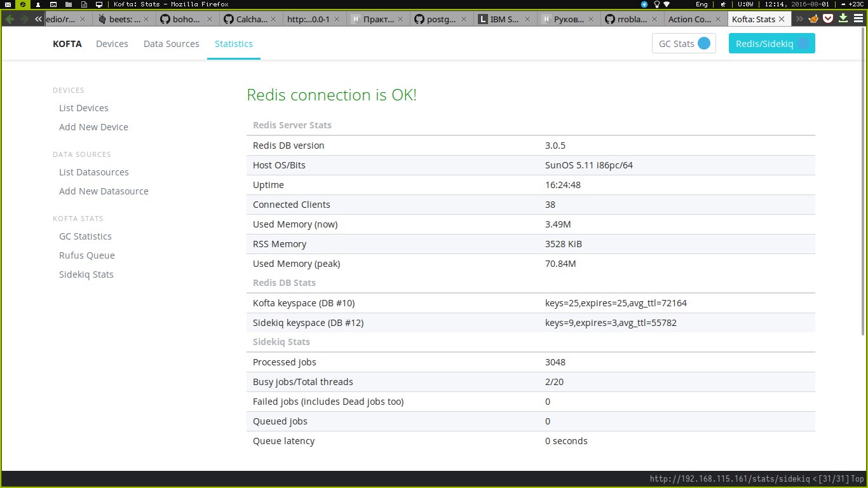Click the clock showing 12:14, 2016-08-01
The width and height of the screenshot is (868, 488).
click(x=796, y=4)
